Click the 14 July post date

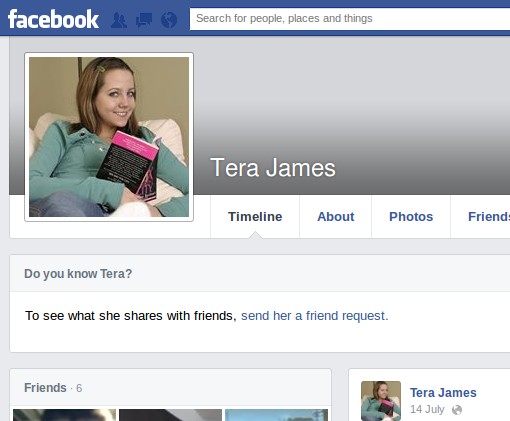pos(427,409)
